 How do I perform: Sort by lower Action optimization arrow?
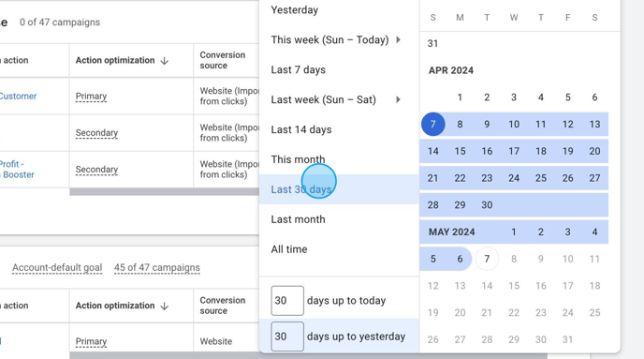pyautogui.click(x=165, y=306)
